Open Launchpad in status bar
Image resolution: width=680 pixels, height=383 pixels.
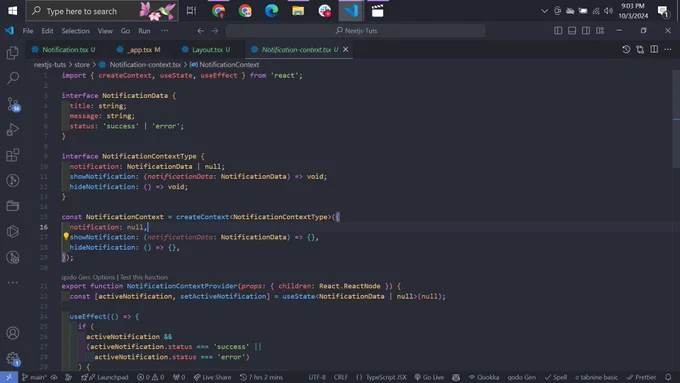pyautogui.click(x=108, y=377)
